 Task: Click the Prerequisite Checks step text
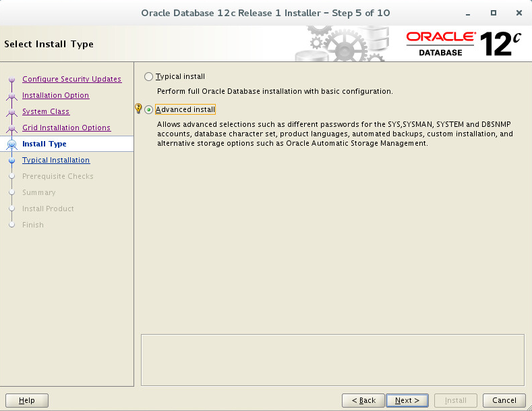(58, 176)
